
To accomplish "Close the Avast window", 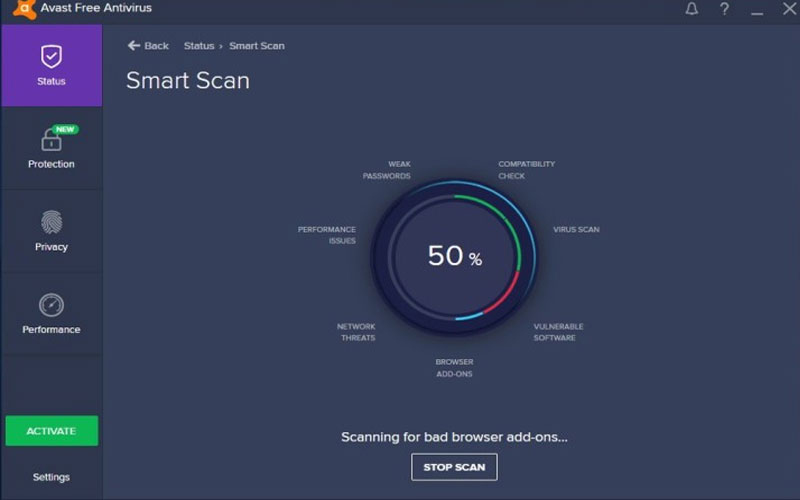I will click(790, 8).
